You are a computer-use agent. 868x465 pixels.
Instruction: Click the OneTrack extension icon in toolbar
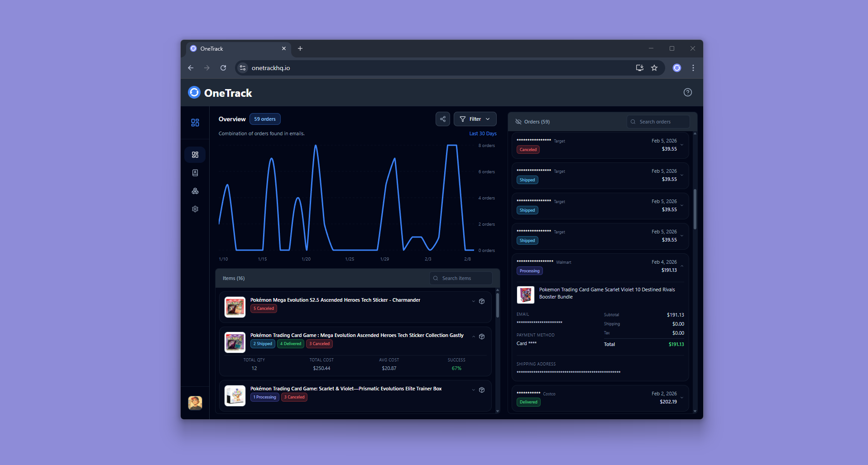(677, 68)
